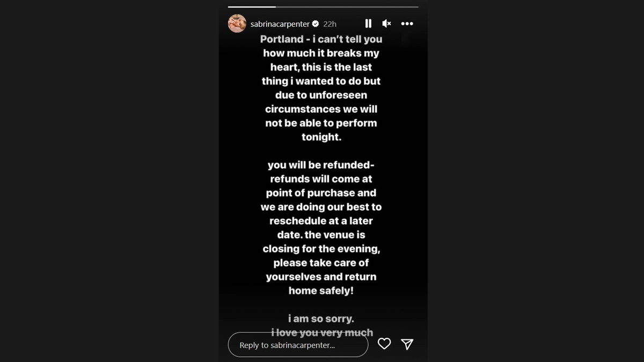
Task: Click the 'circumstances we will' line
Action: click(321, 109)
